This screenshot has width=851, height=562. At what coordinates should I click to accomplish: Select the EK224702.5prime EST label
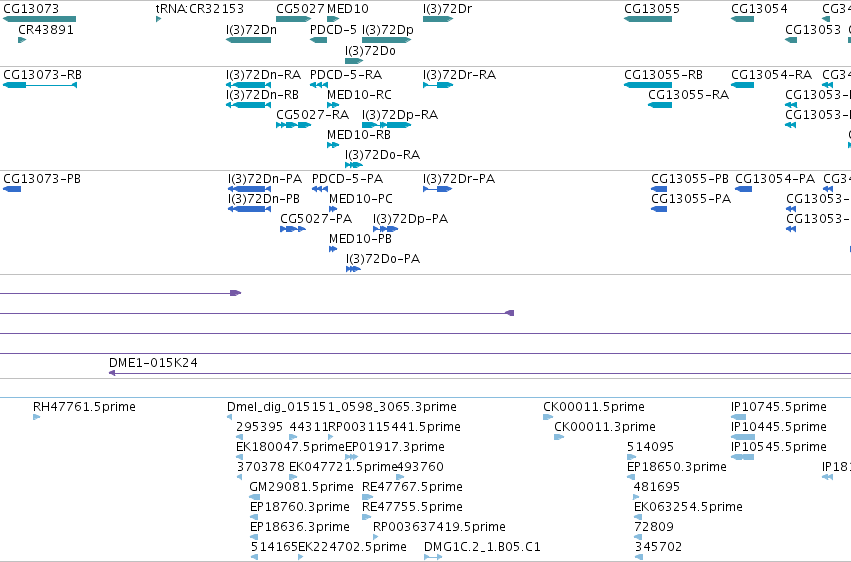coord(352,547)
